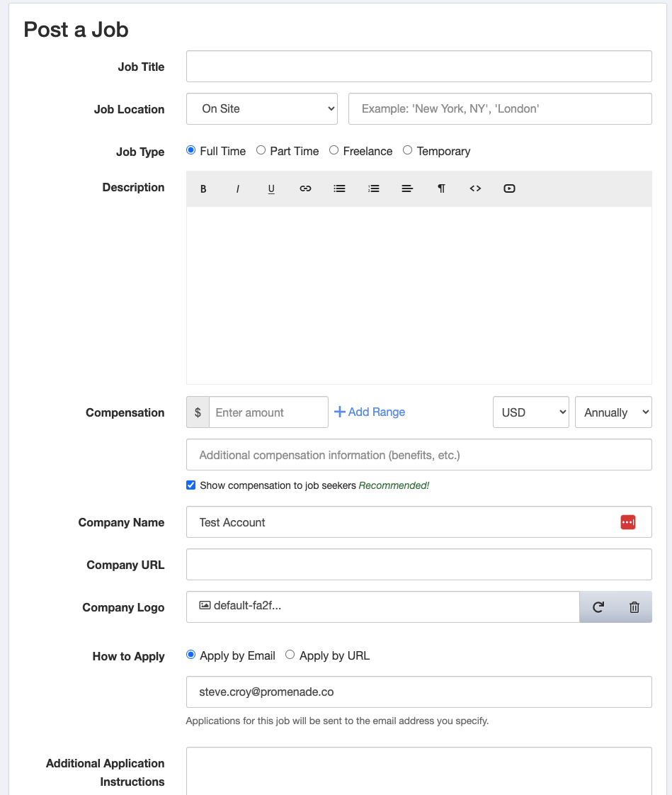Focus the Job Title field
The image size is (672, 795).
click(x=419, y=67)
